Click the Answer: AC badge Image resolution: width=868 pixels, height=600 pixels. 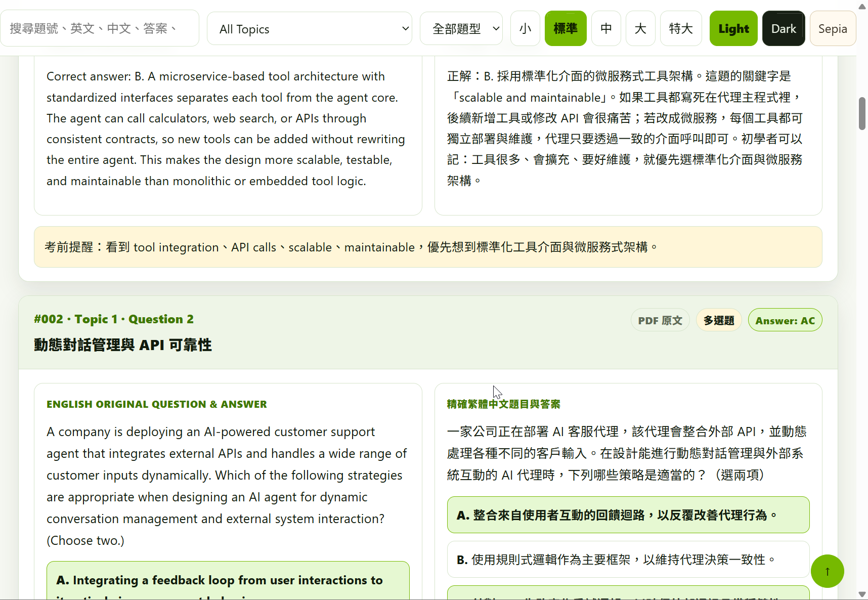point(785,320)
